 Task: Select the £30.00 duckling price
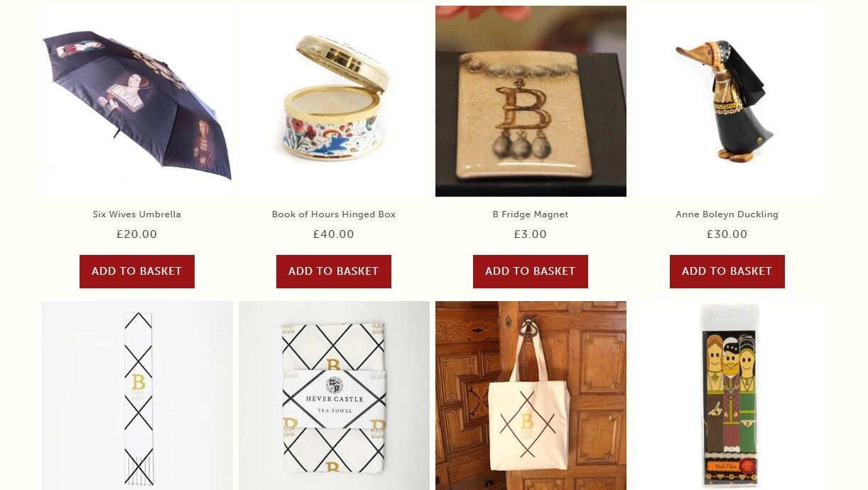(727, 234)
